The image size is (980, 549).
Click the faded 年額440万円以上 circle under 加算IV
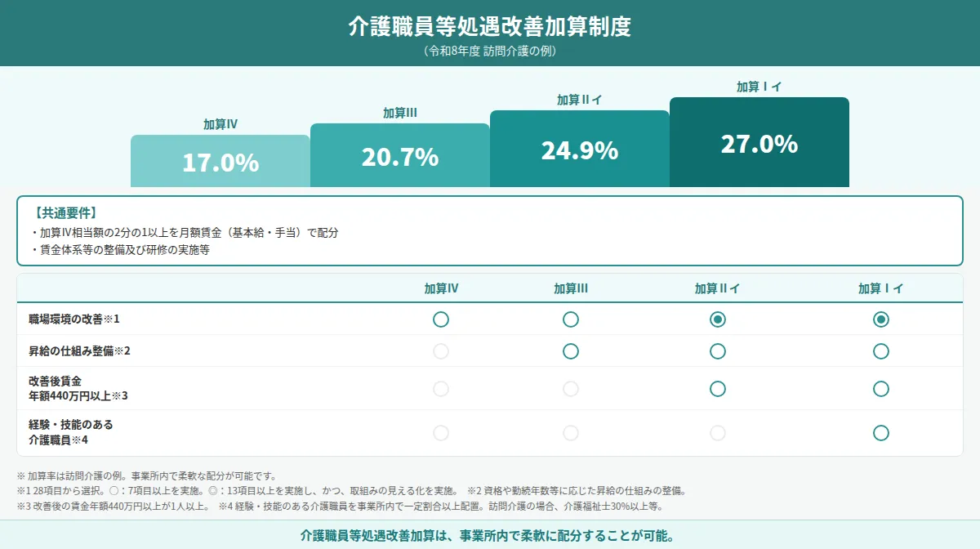click(441, 389)
